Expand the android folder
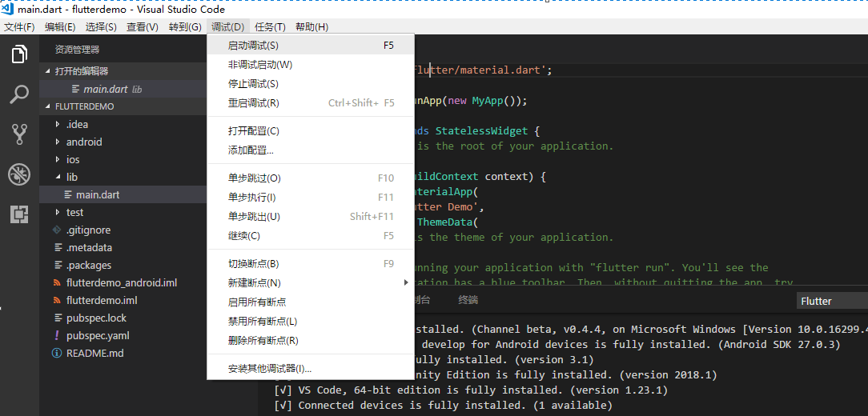Screen dimensions: 868x416 (58, 142)
